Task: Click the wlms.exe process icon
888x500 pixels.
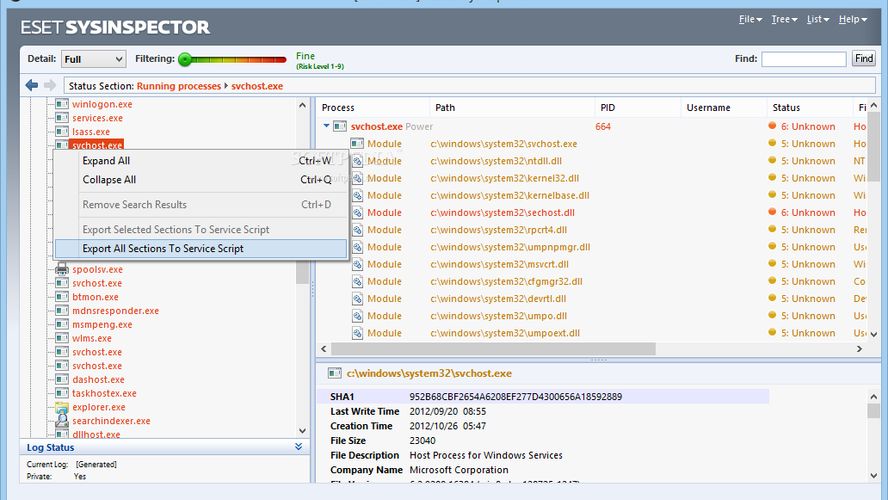Action: (x=62, y=338)
